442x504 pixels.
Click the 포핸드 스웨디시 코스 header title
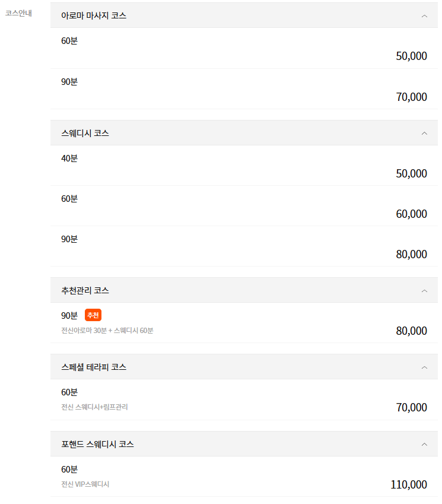[x=97, y=443]
